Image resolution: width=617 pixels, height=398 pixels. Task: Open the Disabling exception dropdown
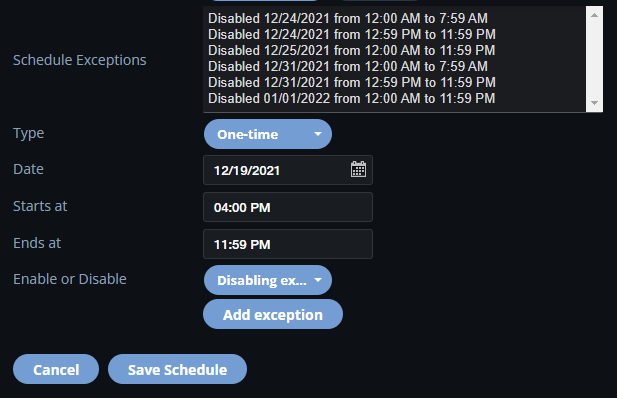(x=268, y=280)
